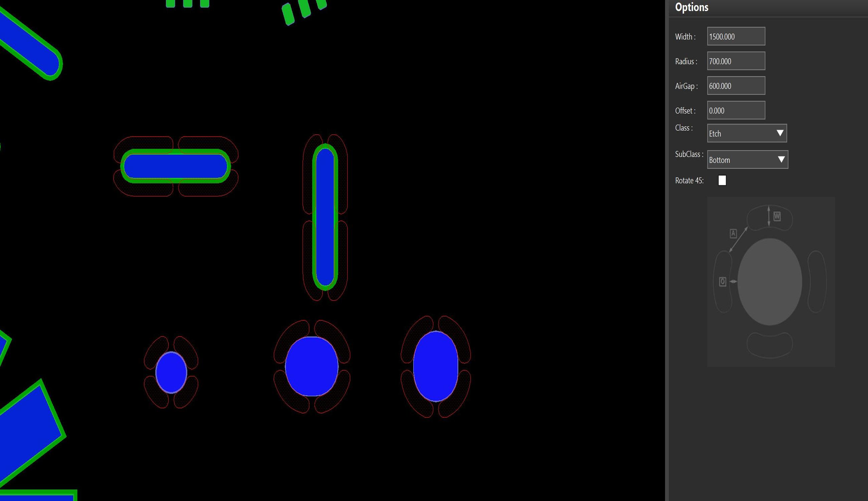
Task: Click the thermal relief preview diagram
Action: click(771, 282)
